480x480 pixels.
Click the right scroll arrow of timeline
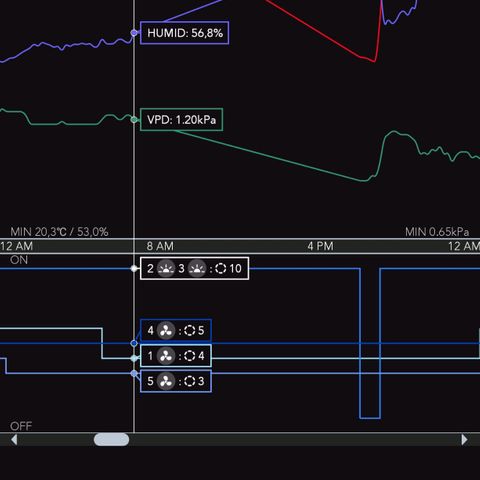tap(464, 440)
